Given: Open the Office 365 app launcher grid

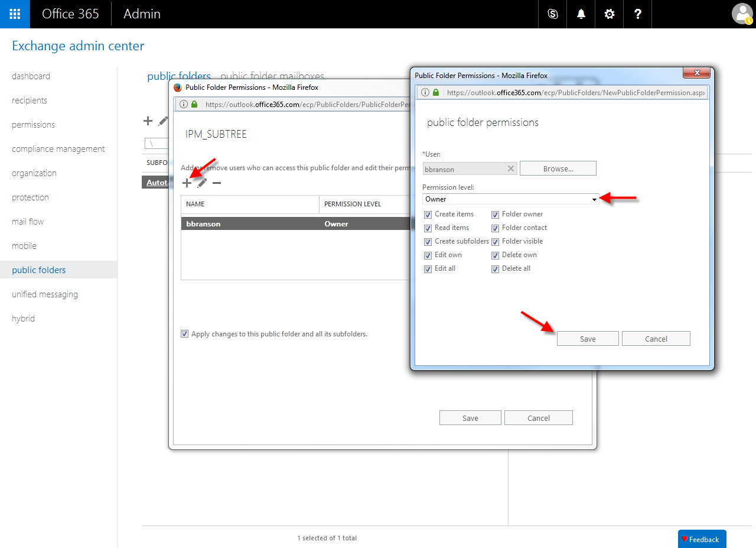Looking at the screenshot, I should [15, 14].
